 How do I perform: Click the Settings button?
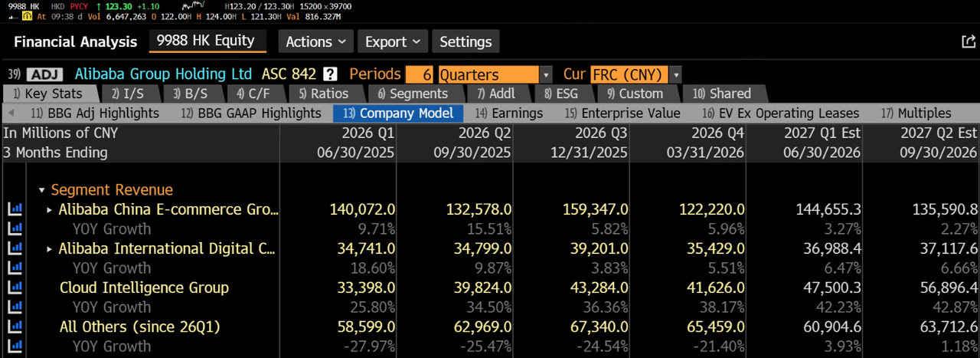(465, 41)
